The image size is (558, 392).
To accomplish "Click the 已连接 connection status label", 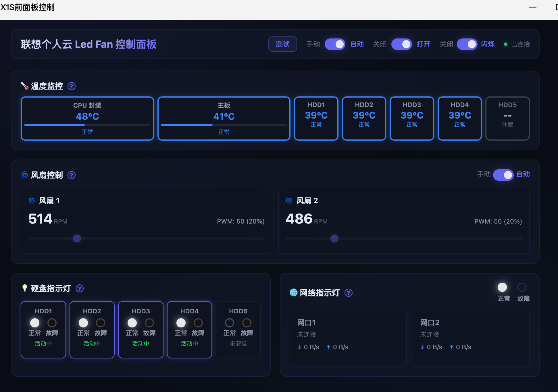I will click(520, 44).
